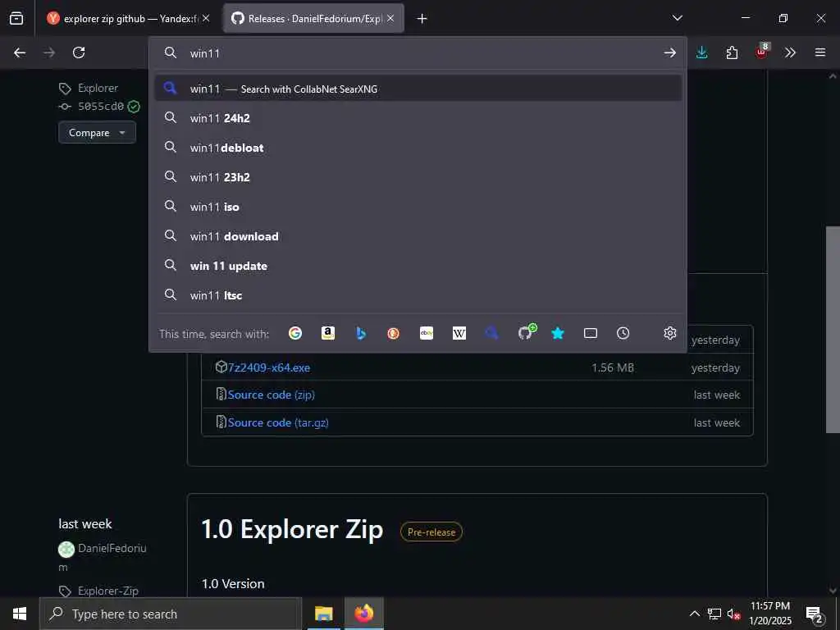Click the page vertical scrollbar thumb
Image resolution: width=840 pixels, height=630 pixels.
point(833,330)
